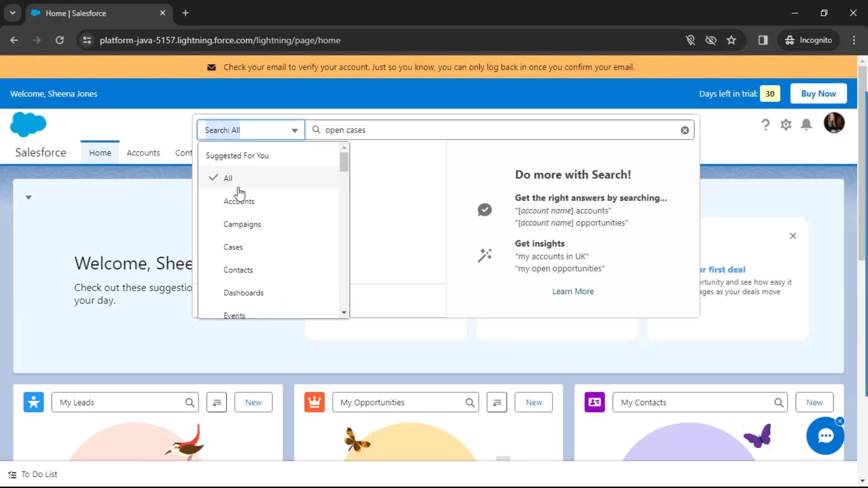Click the open cases search field
868x488 pixels.
pyautogui.click(x=500, y=130)
